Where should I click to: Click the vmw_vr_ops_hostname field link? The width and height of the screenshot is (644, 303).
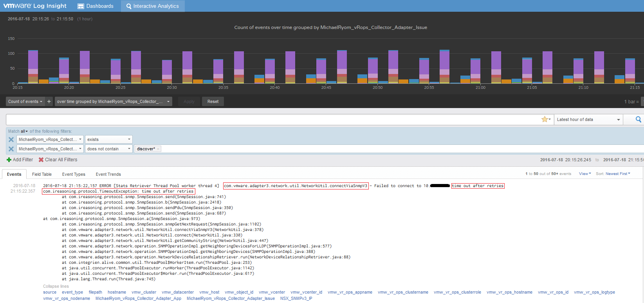[509, 292]
